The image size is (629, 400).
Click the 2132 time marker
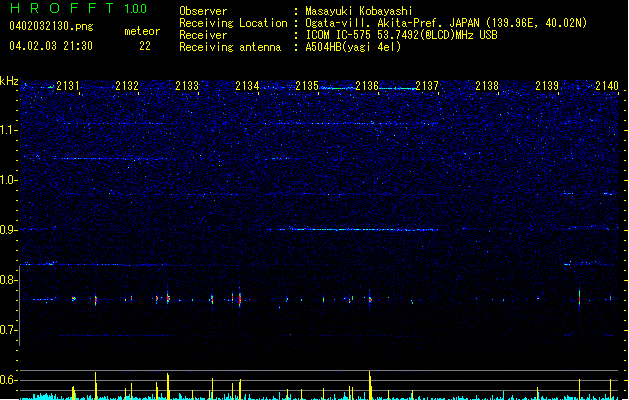click(127, 85)
